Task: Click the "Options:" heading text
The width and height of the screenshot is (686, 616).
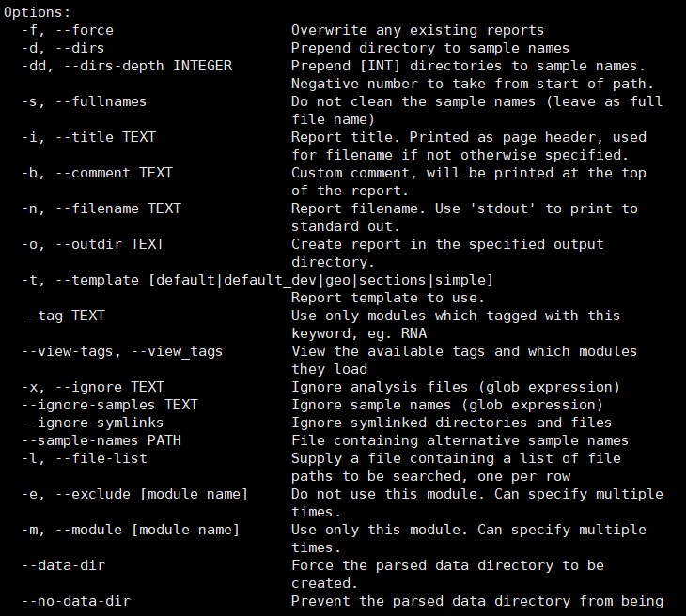Action: pos(37,12)
